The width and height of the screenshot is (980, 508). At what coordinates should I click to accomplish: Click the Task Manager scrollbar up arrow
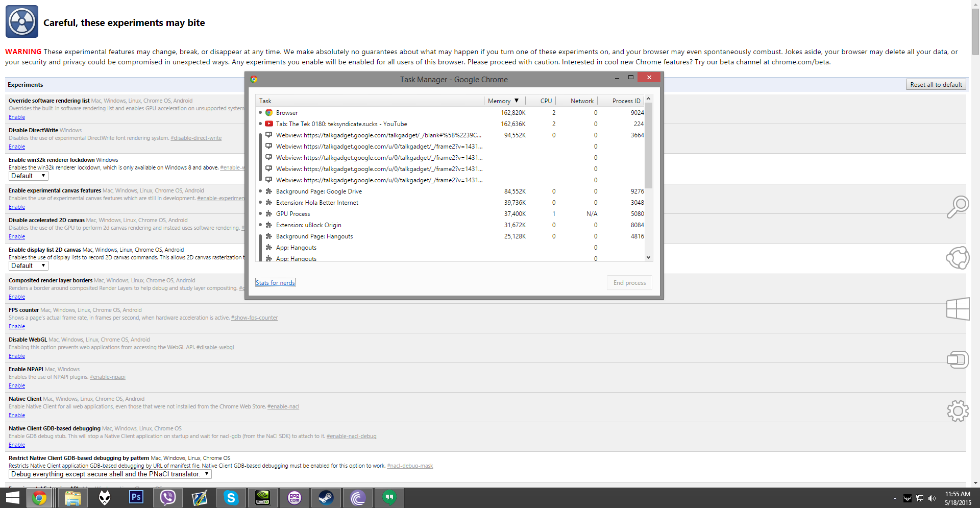coord(649,99)
